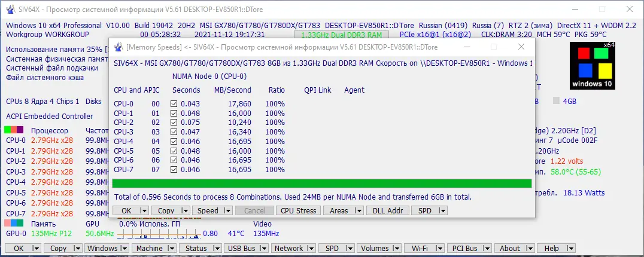This screenshot has width=644, height=257.
Task: Click the color legend icon beside Процессор
Action: pos(14,130)
